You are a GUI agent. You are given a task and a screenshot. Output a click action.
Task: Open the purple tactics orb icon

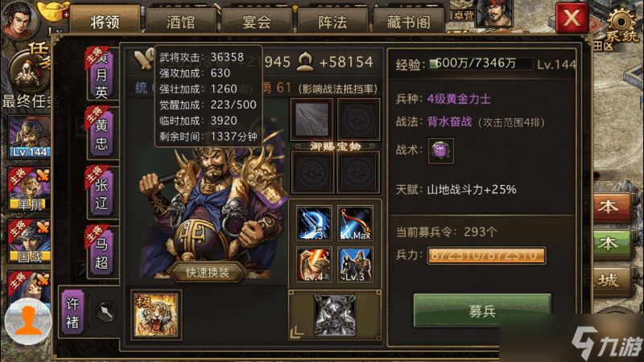click(440, 150)
